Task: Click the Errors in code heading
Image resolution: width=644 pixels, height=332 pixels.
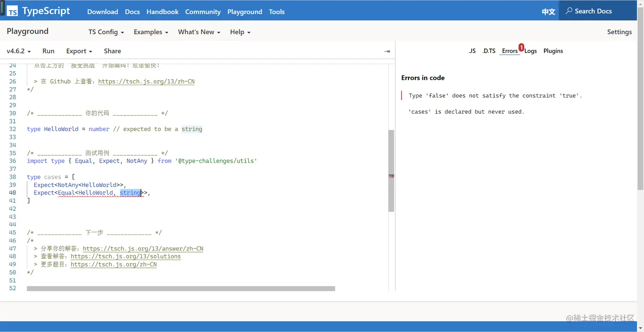Action: 423,78
